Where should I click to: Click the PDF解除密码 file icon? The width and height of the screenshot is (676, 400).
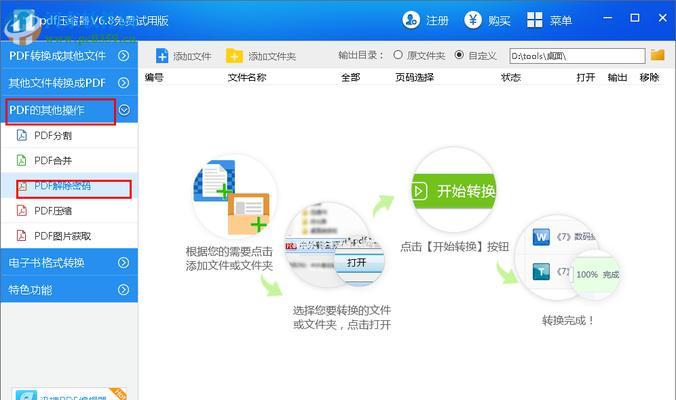(22, 186)
